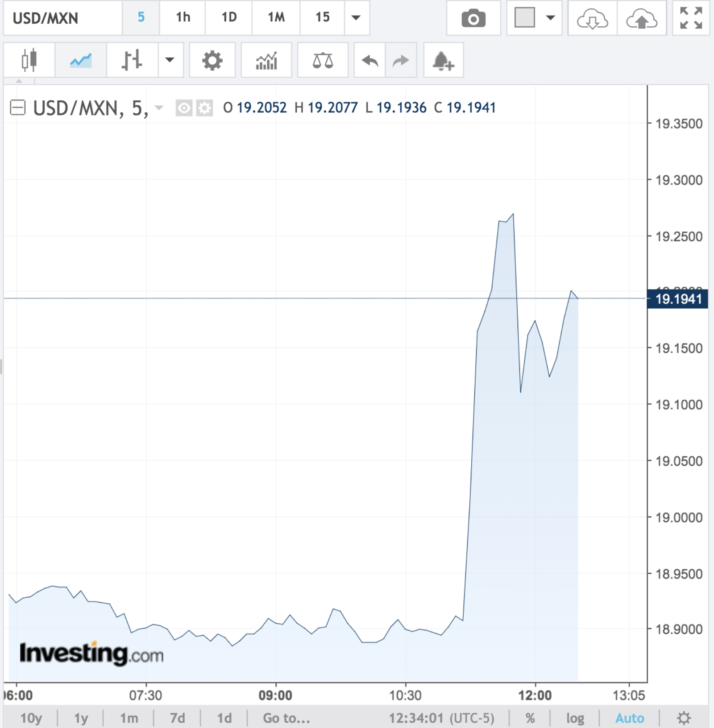Toggle visibility eye for USD/MXN series
Image resolution: width=714 pixels, height=728 pixels.
tap(184, 108)
